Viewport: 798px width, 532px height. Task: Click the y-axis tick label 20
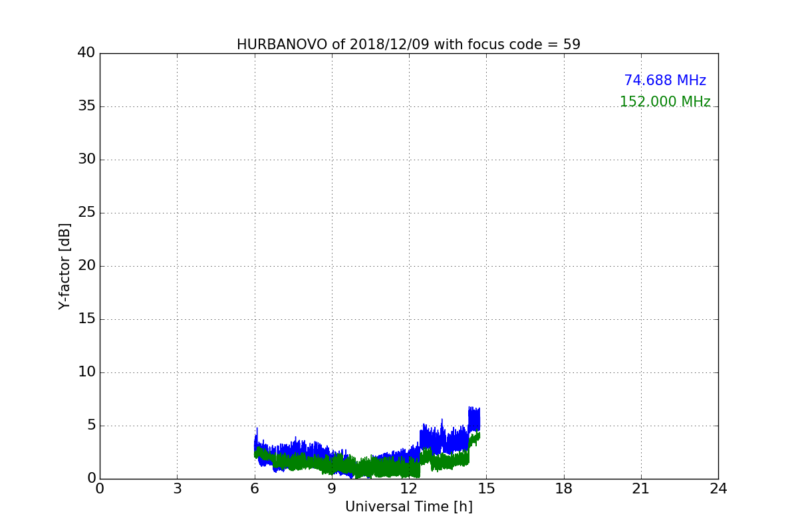(86, 266)
